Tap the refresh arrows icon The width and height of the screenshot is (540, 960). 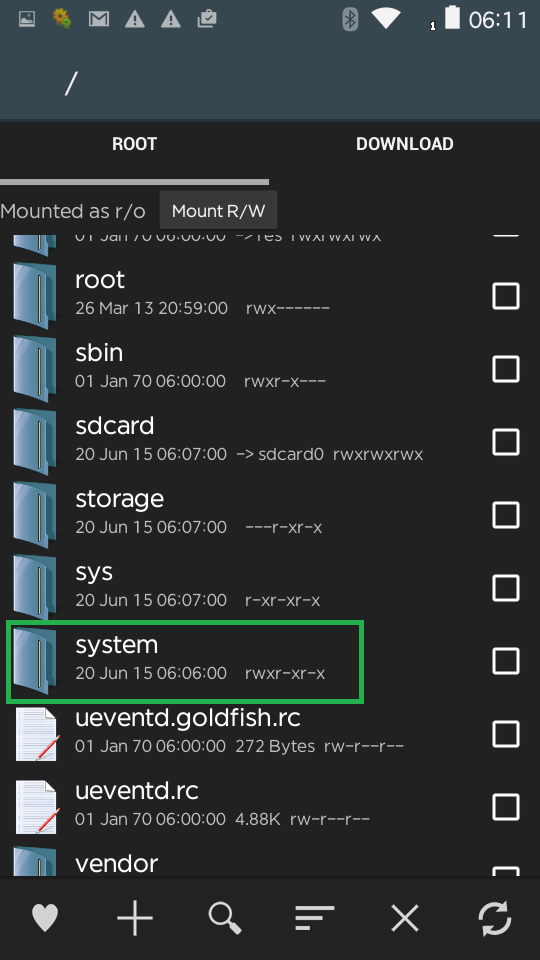point(495,918)
